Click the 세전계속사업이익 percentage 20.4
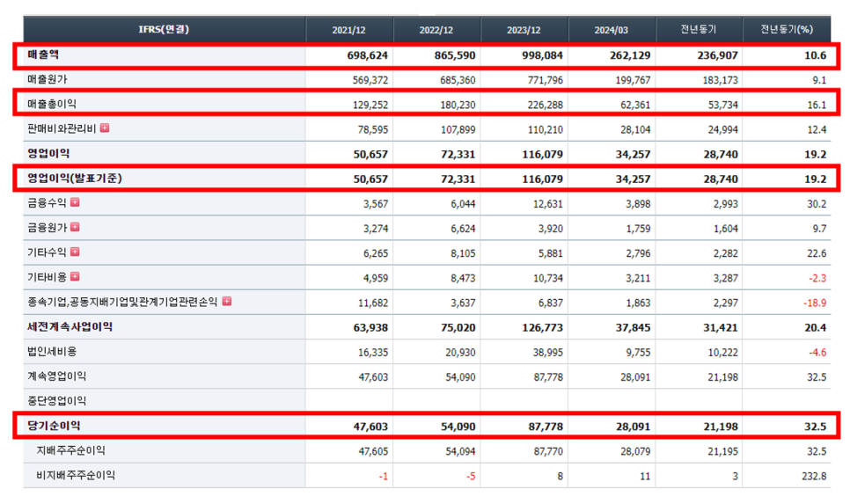The width and height of the screenshot is (850, 504). pos(816,328)
